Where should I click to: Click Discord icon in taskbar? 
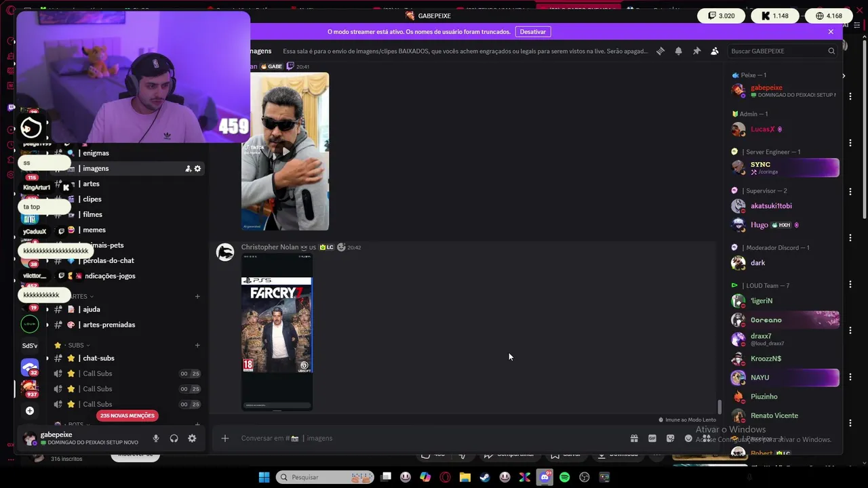(x=545, y=477)
